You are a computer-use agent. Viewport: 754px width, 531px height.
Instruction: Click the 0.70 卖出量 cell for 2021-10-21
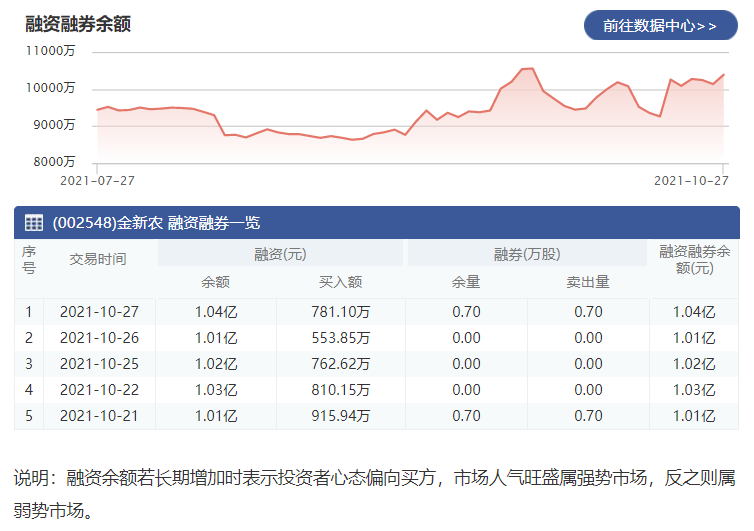(x=588, y=416)
